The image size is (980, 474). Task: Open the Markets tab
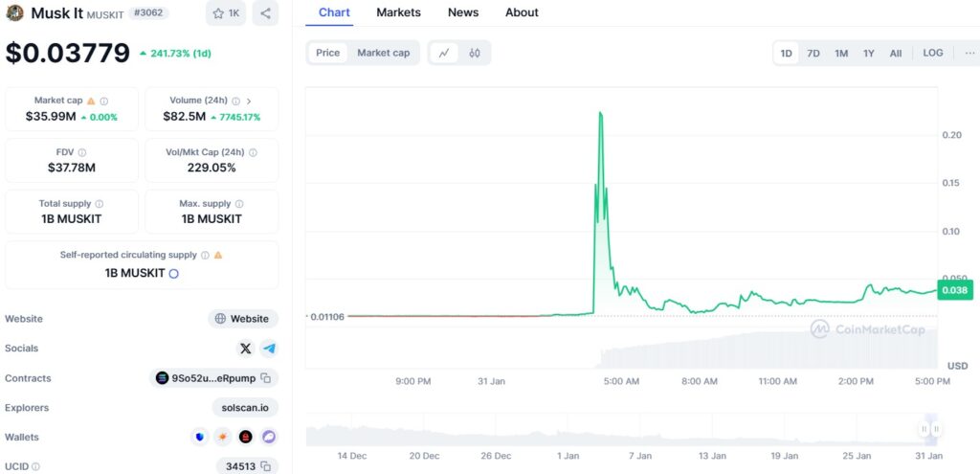tap(398, 12)
